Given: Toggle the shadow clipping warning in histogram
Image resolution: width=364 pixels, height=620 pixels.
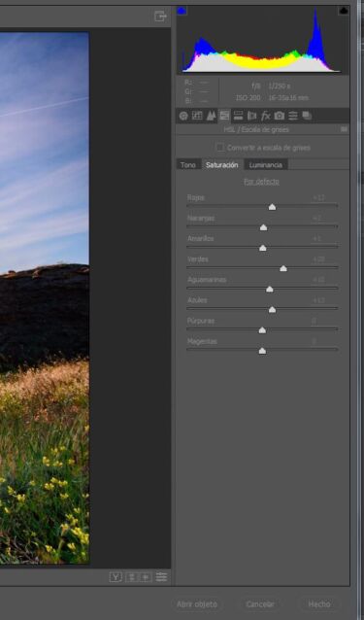Looking at the screenshot, I should 182,11.
